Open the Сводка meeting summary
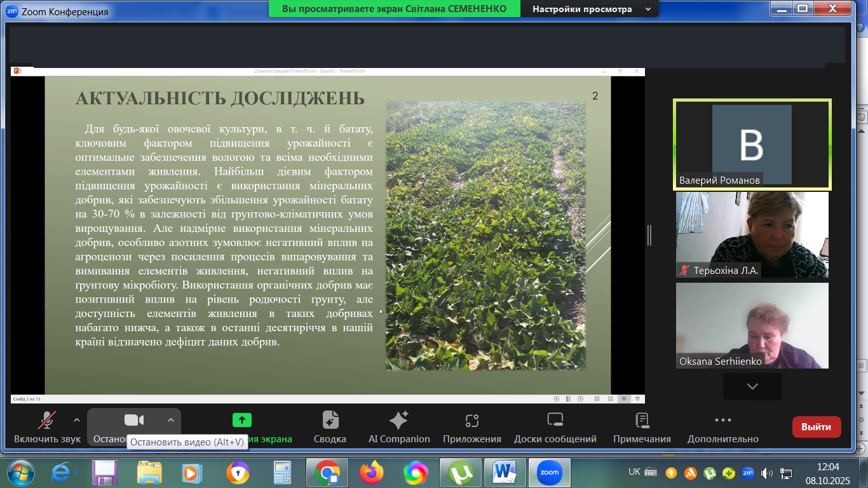868x488 pixels. (x=330, y=426)
